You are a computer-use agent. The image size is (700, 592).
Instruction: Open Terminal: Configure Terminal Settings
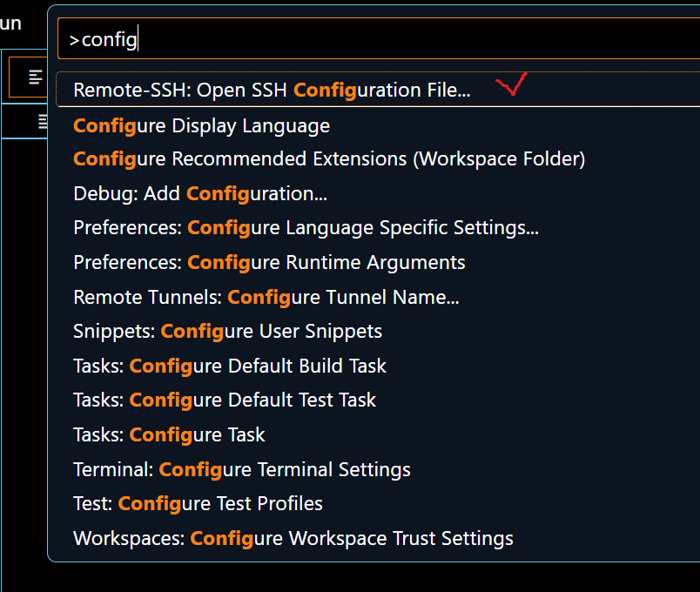click(x=378, y=469)
